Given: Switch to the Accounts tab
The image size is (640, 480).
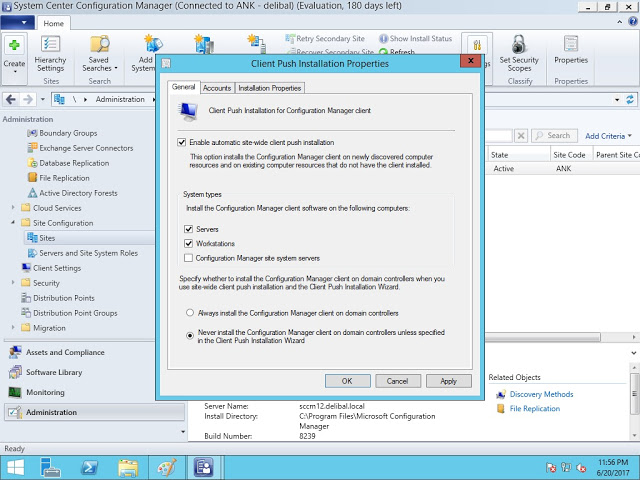Looking at the screenshot, I should [x=217, y=88].
